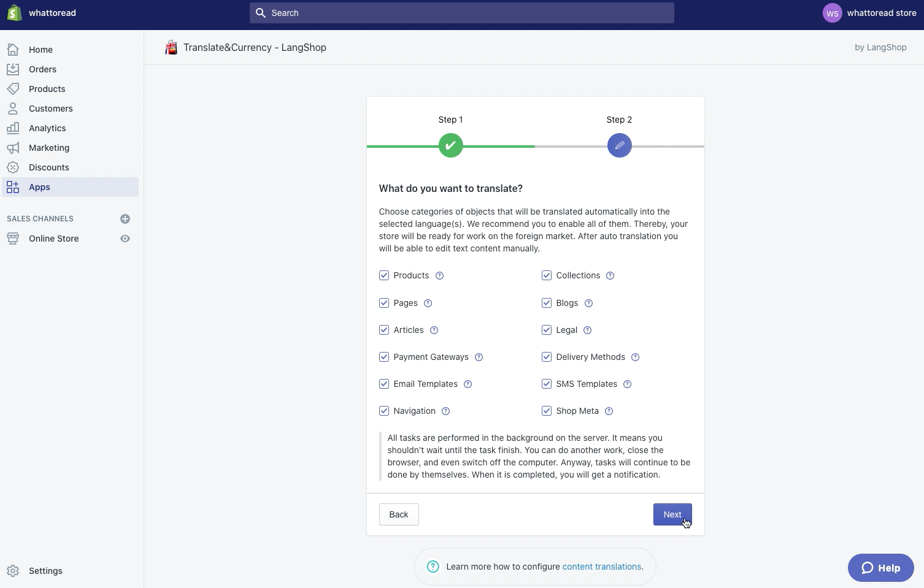The height and width of the screenshot is (588, 924).
Task: View Online Store via eye icon
Action: [x=125, y=239]
